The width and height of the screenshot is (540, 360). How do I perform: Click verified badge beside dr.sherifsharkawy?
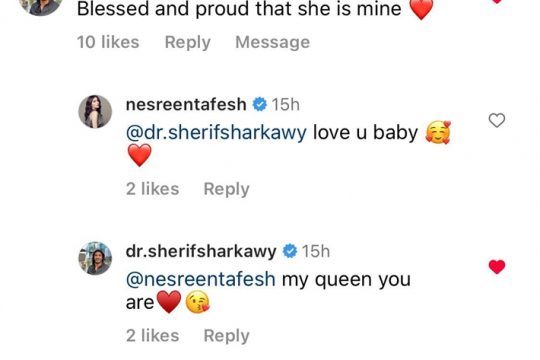click(x=290, y=251)
